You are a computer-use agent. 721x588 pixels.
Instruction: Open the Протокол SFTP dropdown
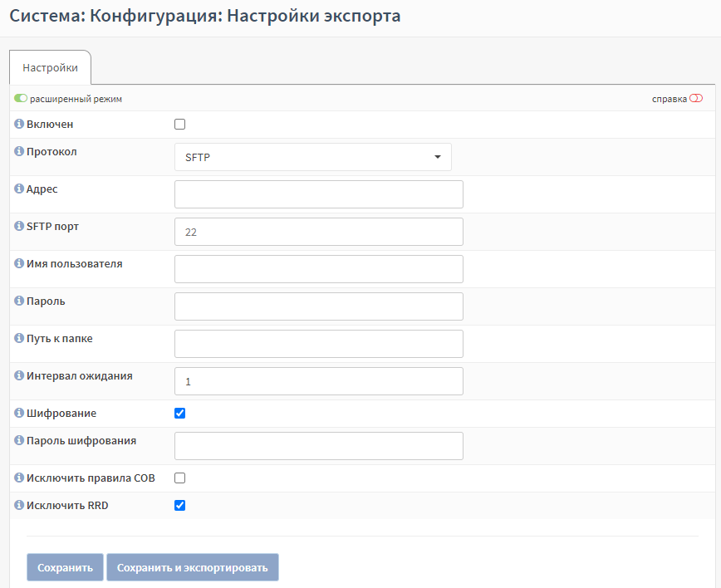313,157
